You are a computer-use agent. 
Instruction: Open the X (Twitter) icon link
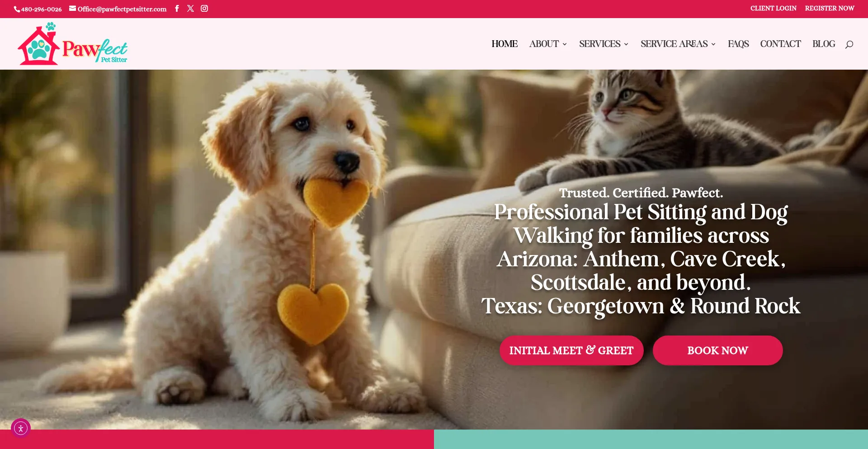point(190,9)
